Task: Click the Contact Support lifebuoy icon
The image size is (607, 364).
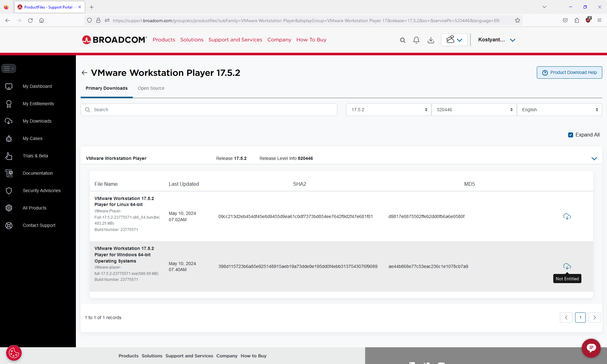Action: [9, 226]
